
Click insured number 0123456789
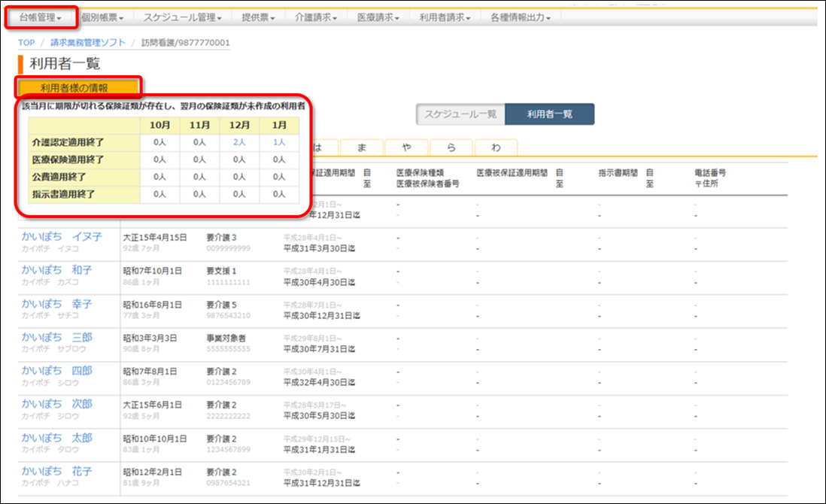(x=228, y=382)
